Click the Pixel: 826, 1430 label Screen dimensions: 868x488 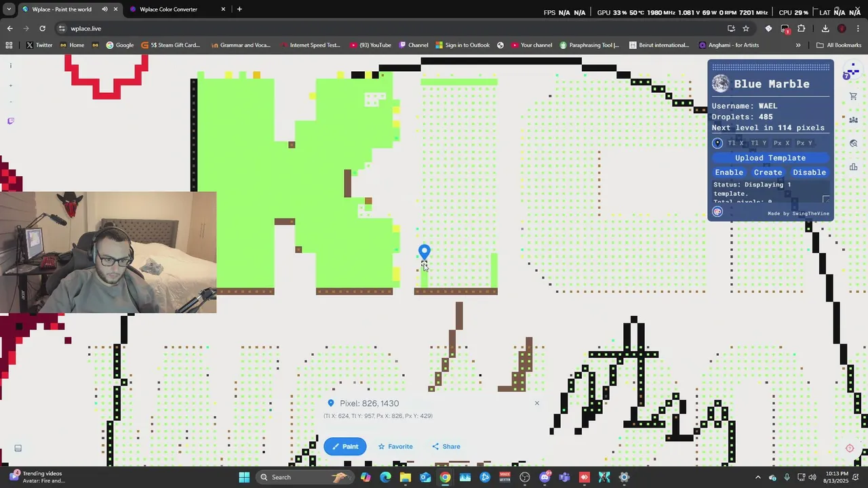coord(370,403)
